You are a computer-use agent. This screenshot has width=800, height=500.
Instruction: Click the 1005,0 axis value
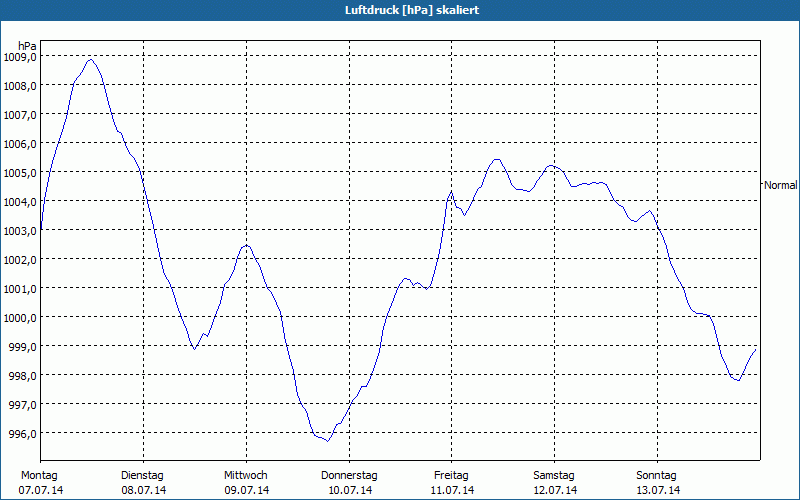(x=20, y=173)
